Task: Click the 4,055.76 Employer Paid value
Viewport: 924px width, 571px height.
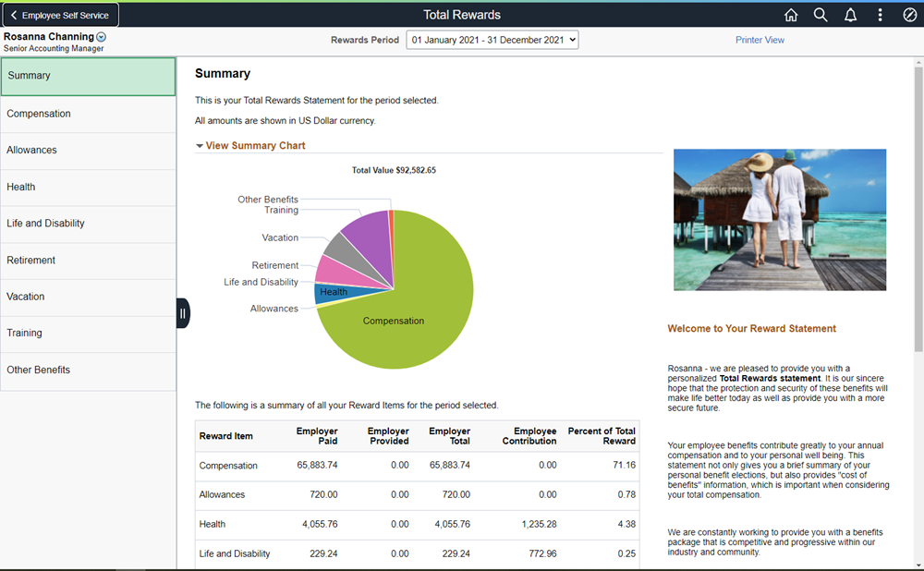Action: [320, 525]
